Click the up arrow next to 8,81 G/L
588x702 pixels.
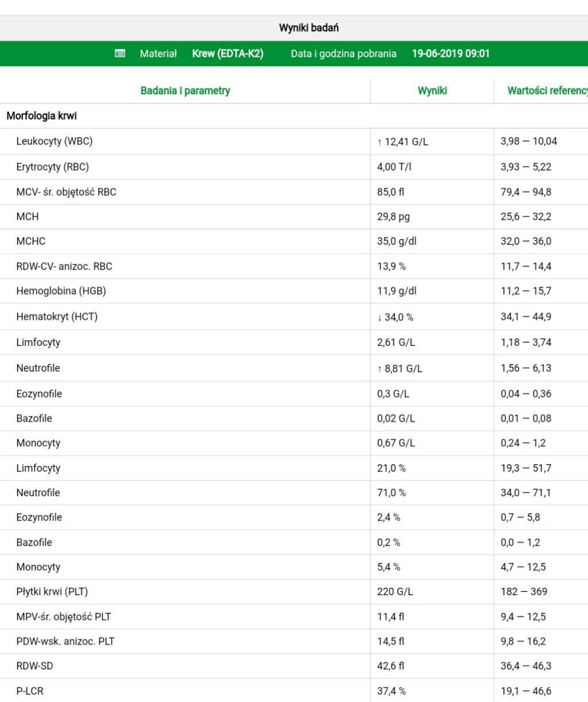[380, 369]
